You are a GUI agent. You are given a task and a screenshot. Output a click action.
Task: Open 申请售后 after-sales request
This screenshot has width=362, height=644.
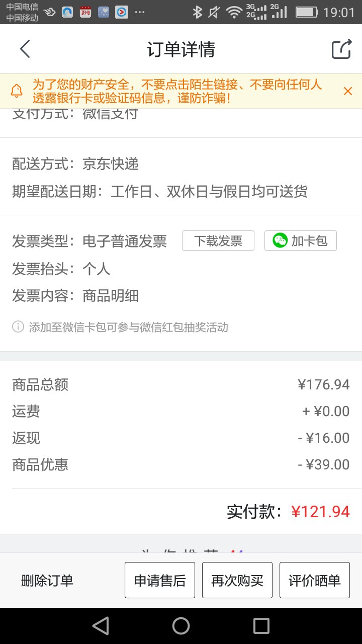tap(160, 580)
